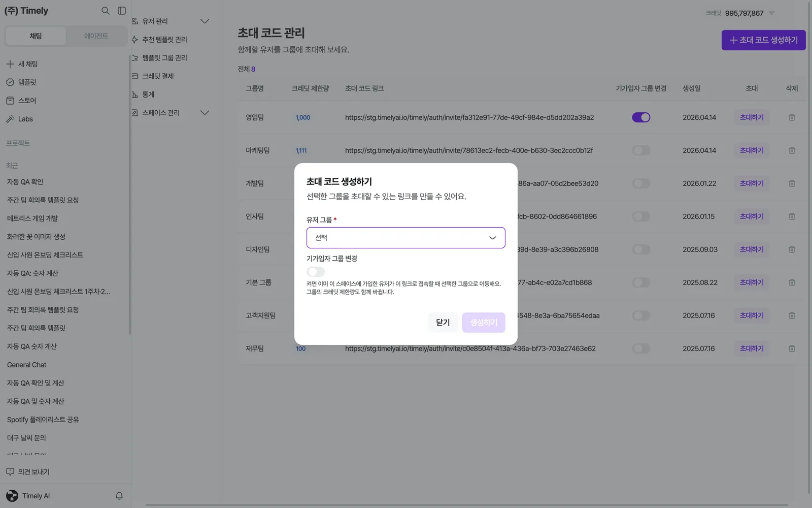
Task: Enable the 마케팅팀 group change toggle
Action: click(641, 150)
